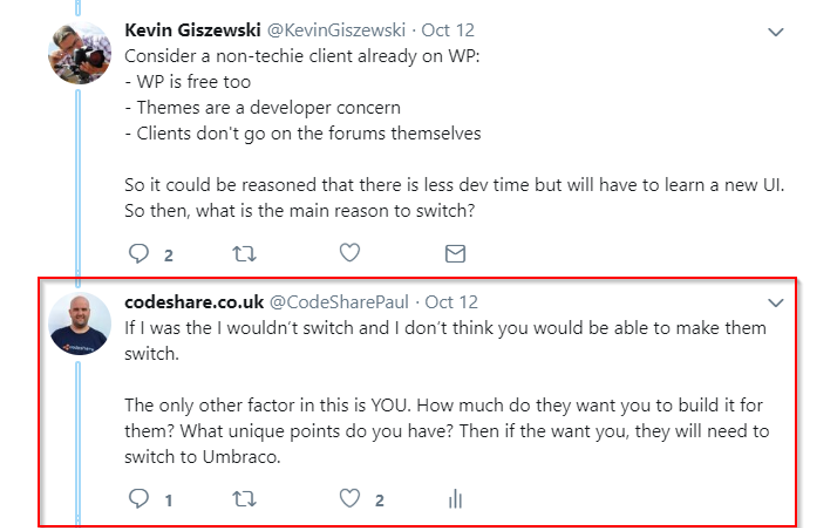Like Kevin Giszewski's tweet with the heart
Screen dimensions: 837x528
pyautogui.click(x=349, y=254)
